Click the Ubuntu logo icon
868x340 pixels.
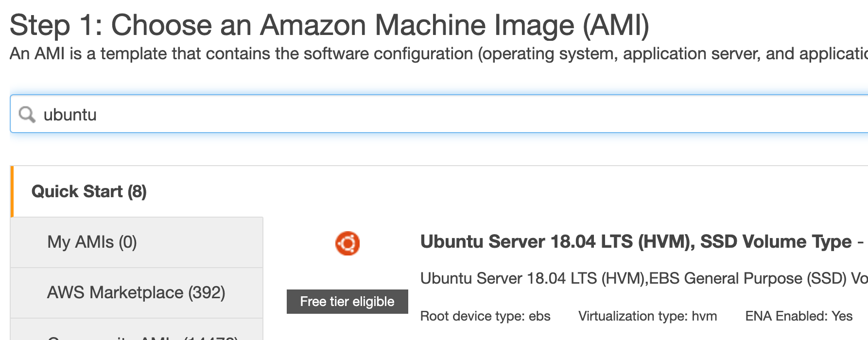pos(347,243)
